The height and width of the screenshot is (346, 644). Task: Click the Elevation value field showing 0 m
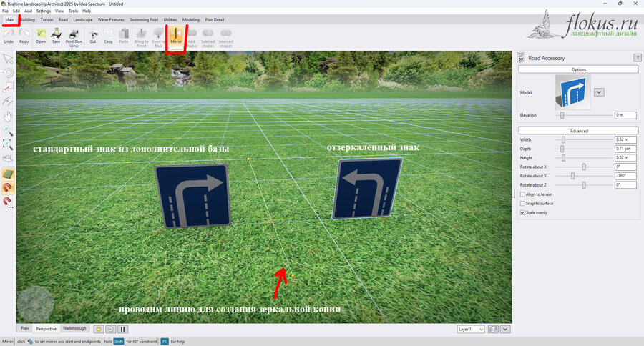pos(625,115)
